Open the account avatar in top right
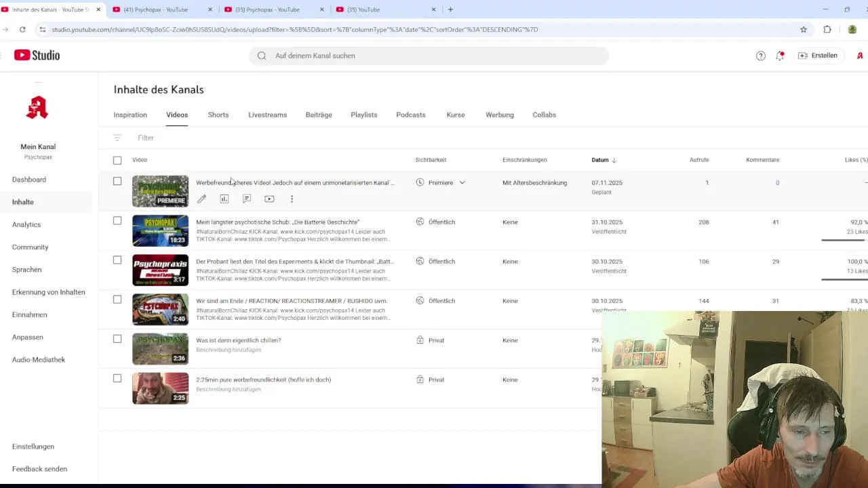The width and height of the screenshot is (868, 488). point(860,56)
